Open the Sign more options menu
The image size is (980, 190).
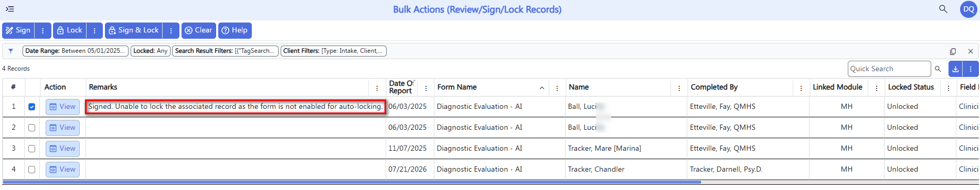pyautogui.click(x=43, y=30)
